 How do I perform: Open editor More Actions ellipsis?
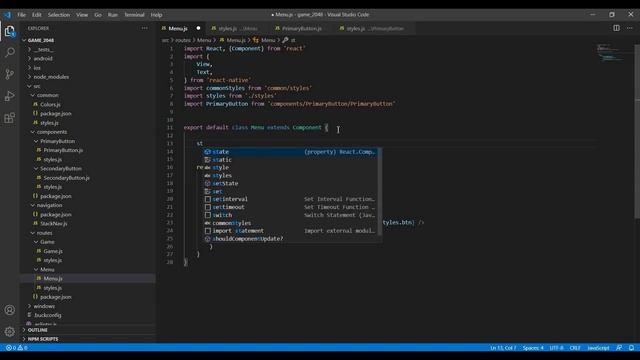(630, 28)
